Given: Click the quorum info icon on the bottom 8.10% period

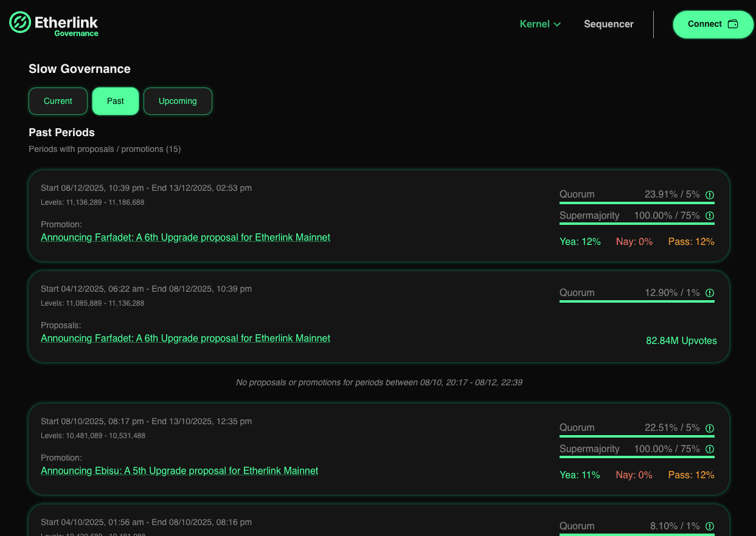Looking at the screenshot, I should coord(710,526).
